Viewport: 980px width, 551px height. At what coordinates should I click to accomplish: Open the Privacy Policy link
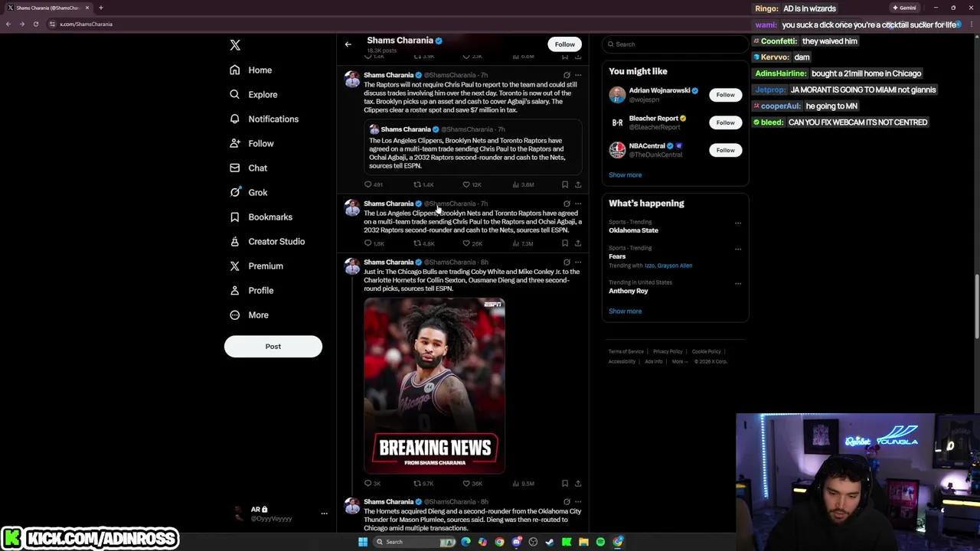tap(668, 351)
